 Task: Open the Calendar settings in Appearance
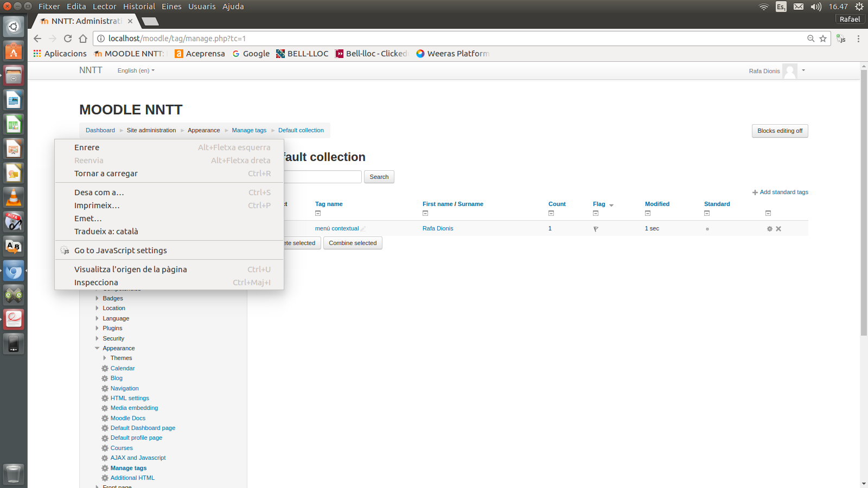click(x=123, y=368)
